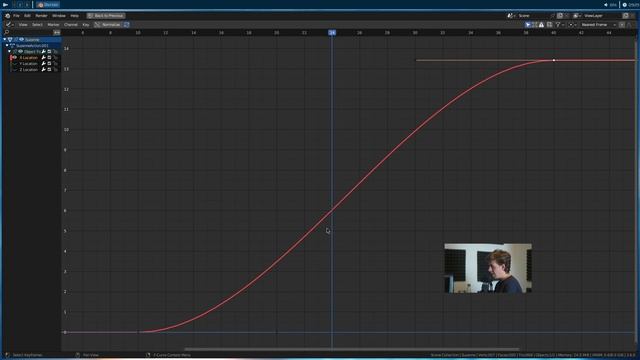Toggle Only Show Selected arrow icon
The height and width of the screenshot is (360, 640).
click(x=528, y=24)
